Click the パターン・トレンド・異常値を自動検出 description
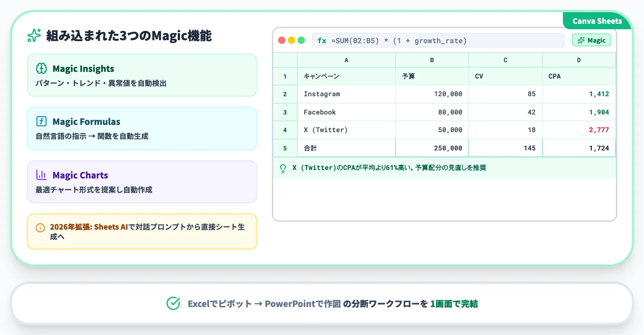Screen dimensions: 644x335 tap(101, 83)
